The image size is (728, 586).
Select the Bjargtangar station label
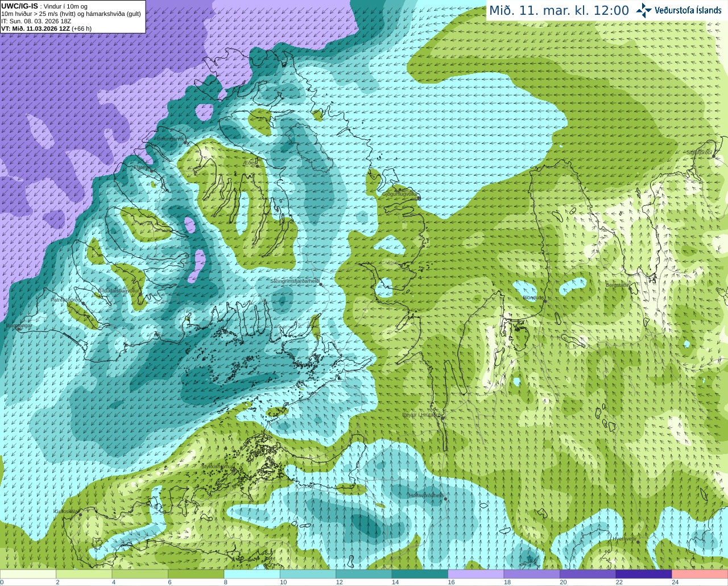pyautogui.click(x=19, y=325)
